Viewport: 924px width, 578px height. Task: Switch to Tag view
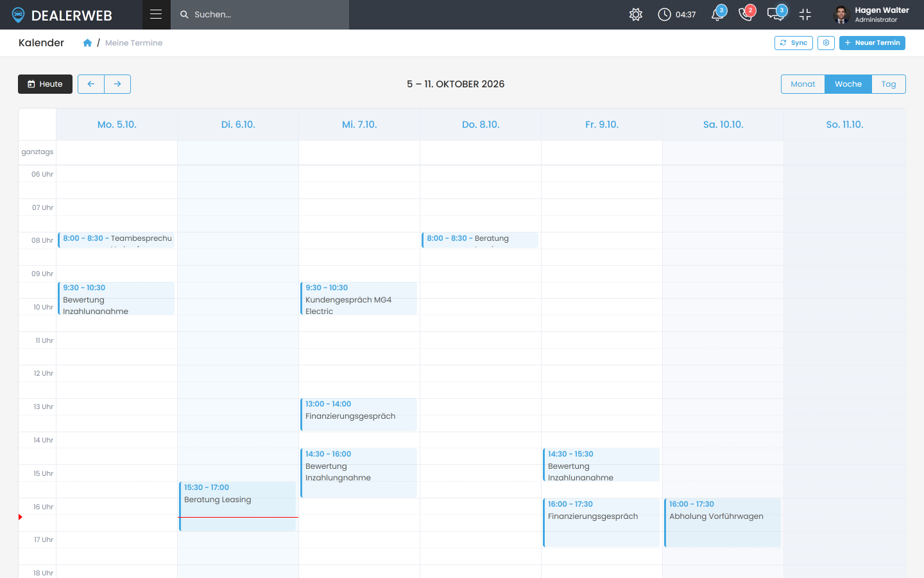[x=889, y=84]
